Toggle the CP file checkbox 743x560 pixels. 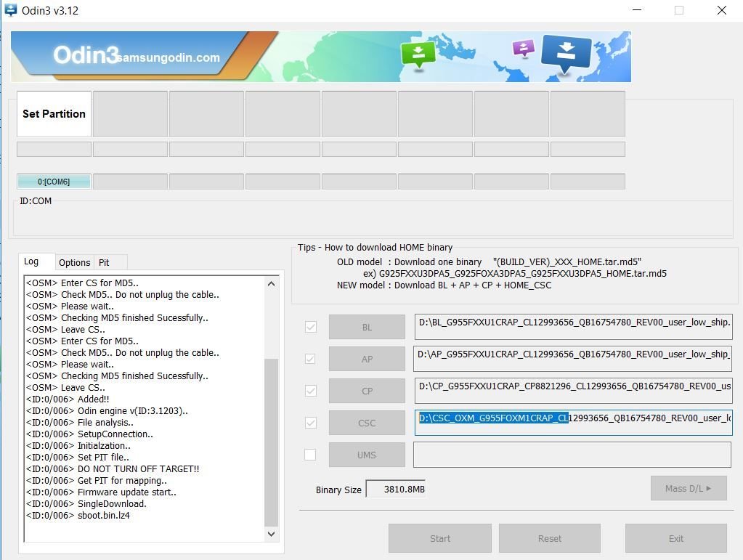pyautogui.click(x=311, y=391)
